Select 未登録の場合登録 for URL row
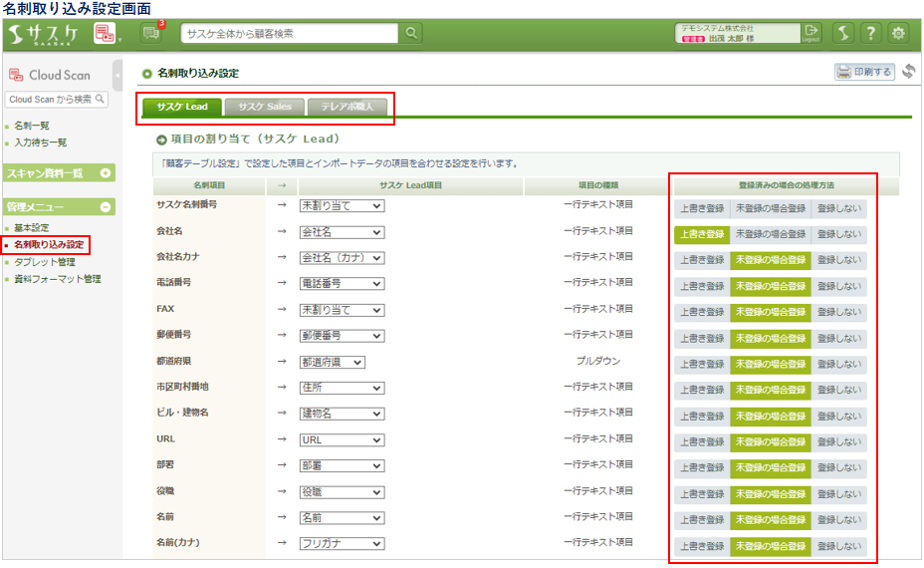The width and height of the screenshot is (924, 568). [771, 441]
